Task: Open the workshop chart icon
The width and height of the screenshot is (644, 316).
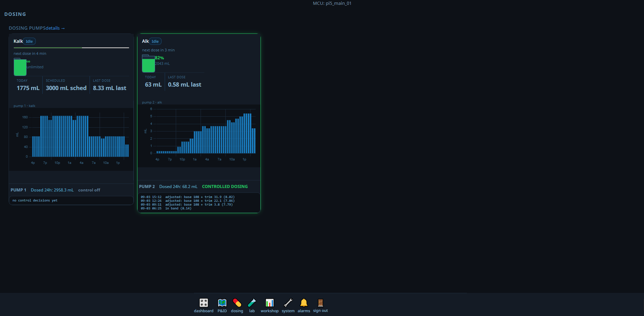Action: [269, 303]
